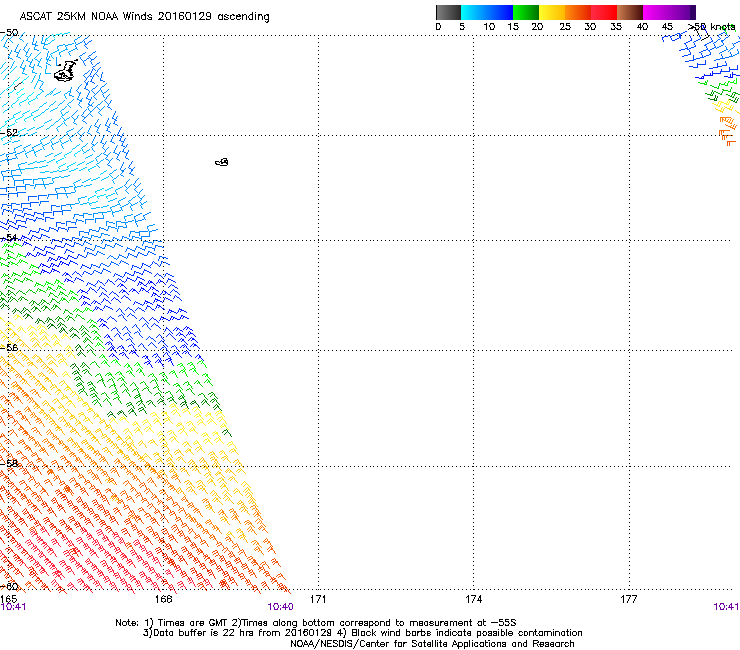Click the 177 longitude label
The image size is (740, 650).
(x=629, y=599)
